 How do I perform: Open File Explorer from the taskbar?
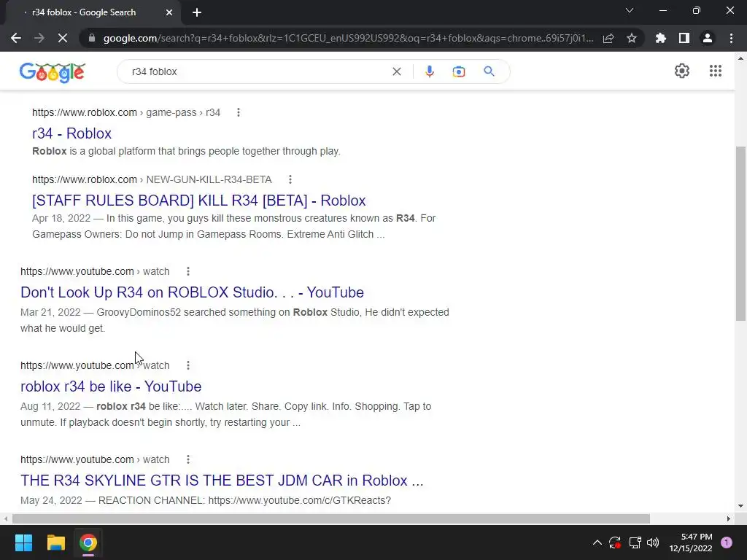coord(55,542)
